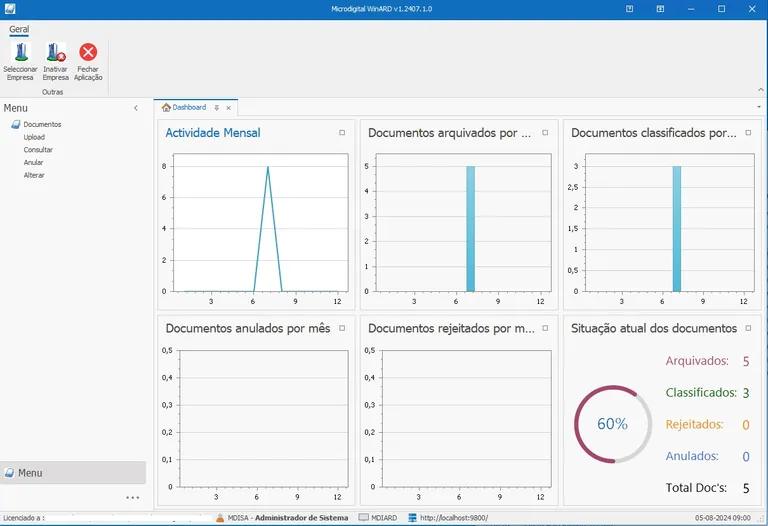Screen dimensions: 768x526
Task: Click the Inativar Empresa icon
Action: [x=55, y=51]
